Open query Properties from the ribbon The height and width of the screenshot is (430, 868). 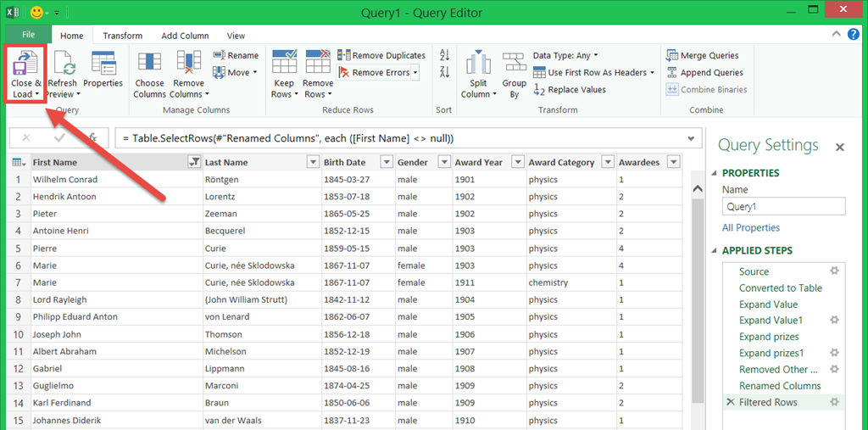(103, 66)
